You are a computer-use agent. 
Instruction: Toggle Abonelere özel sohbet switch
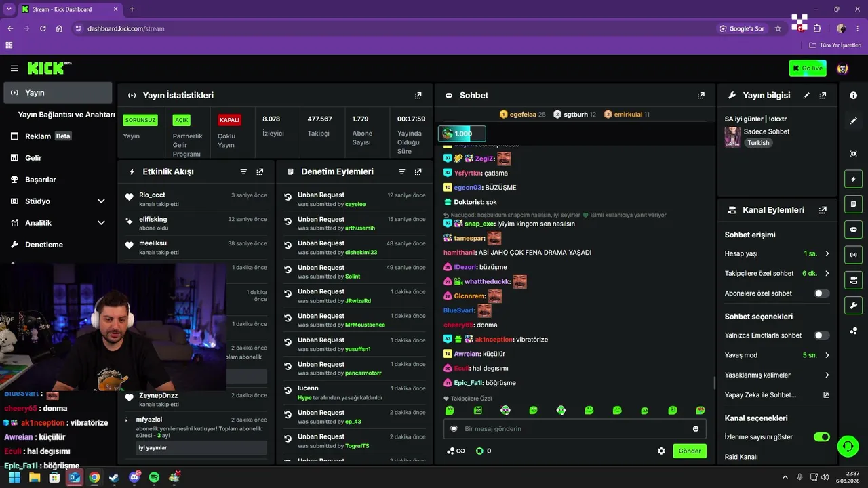[821, 293]
